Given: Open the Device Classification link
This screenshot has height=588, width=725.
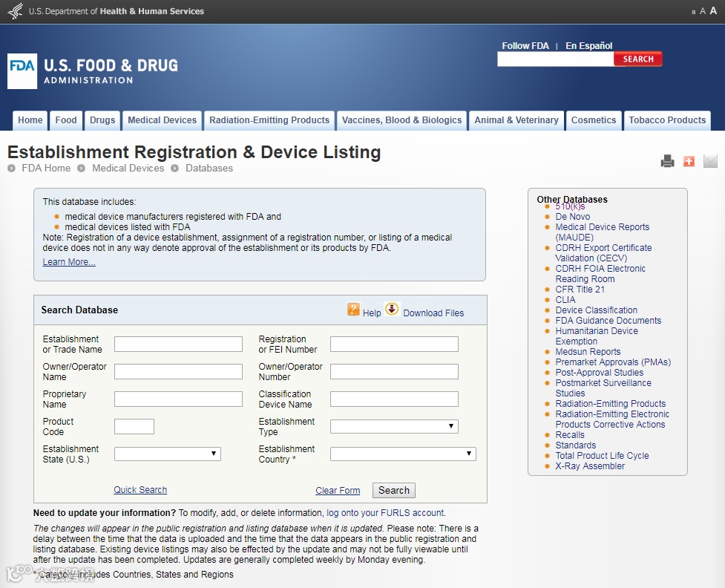Looking at the screenshot, I should pyautogui.click(x=596, y=310).
